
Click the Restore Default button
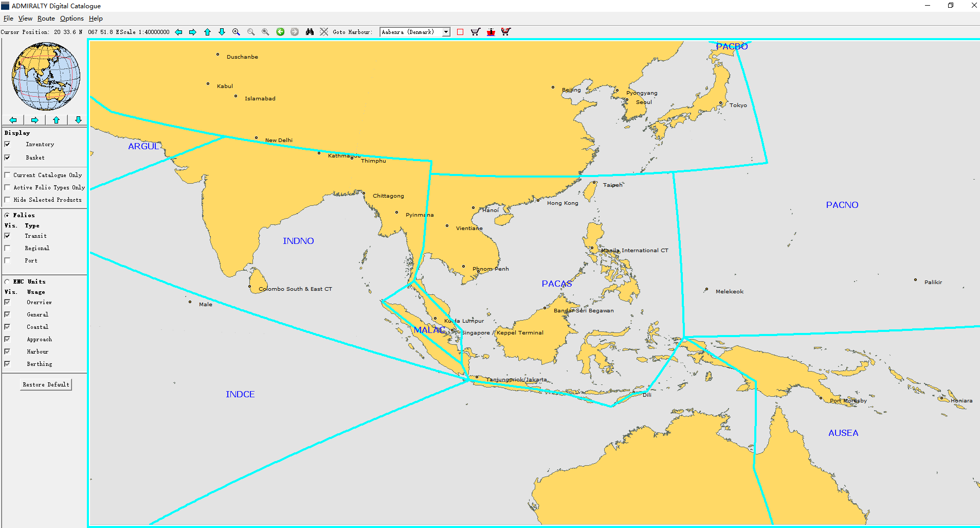(46, 384)
